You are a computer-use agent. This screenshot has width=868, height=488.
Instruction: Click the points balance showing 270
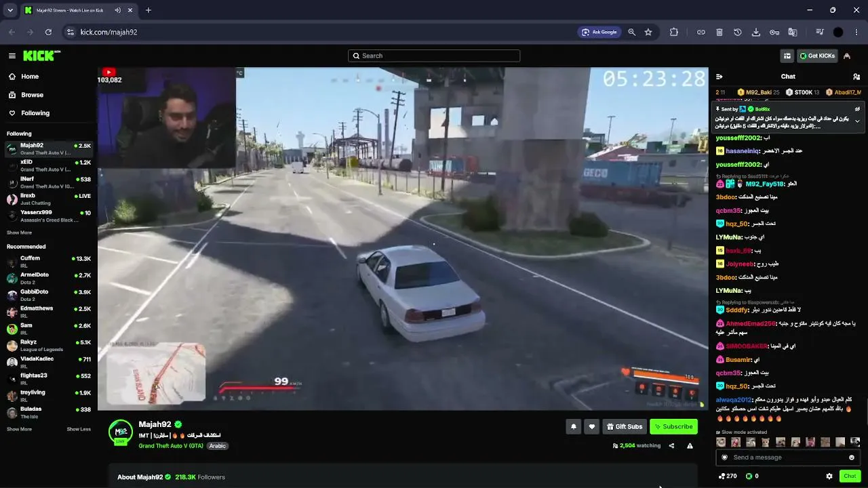pyautogui.click(x=728, y=476)
